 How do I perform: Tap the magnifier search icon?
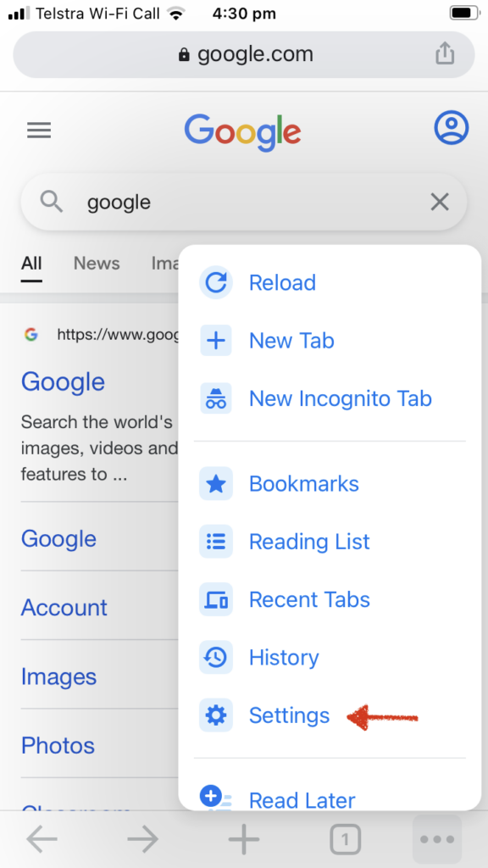pos(52,202)
